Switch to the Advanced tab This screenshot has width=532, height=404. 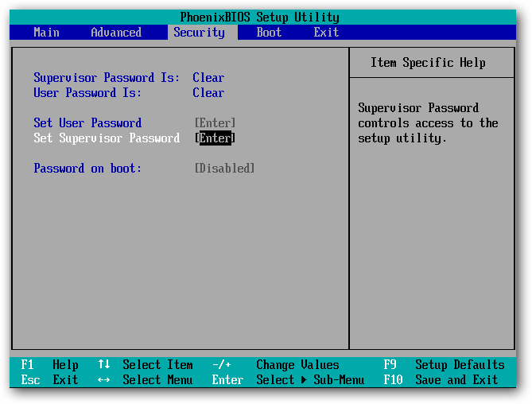coord(116,33)
